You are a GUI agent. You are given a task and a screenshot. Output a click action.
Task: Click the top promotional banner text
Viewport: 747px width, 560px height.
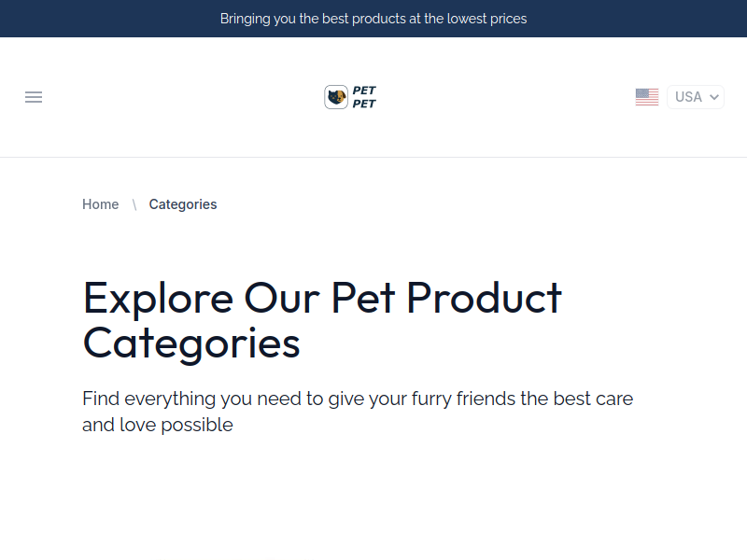373,19
